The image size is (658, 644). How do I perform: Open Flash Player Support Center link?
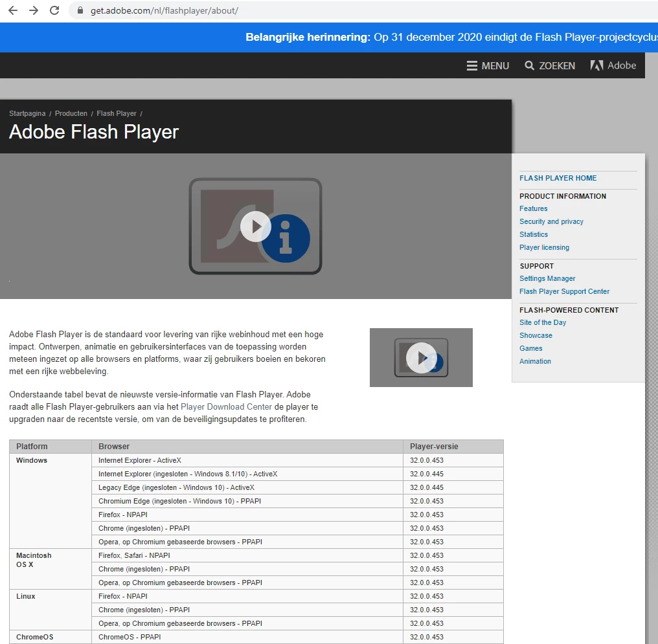(x=565, y=292)
